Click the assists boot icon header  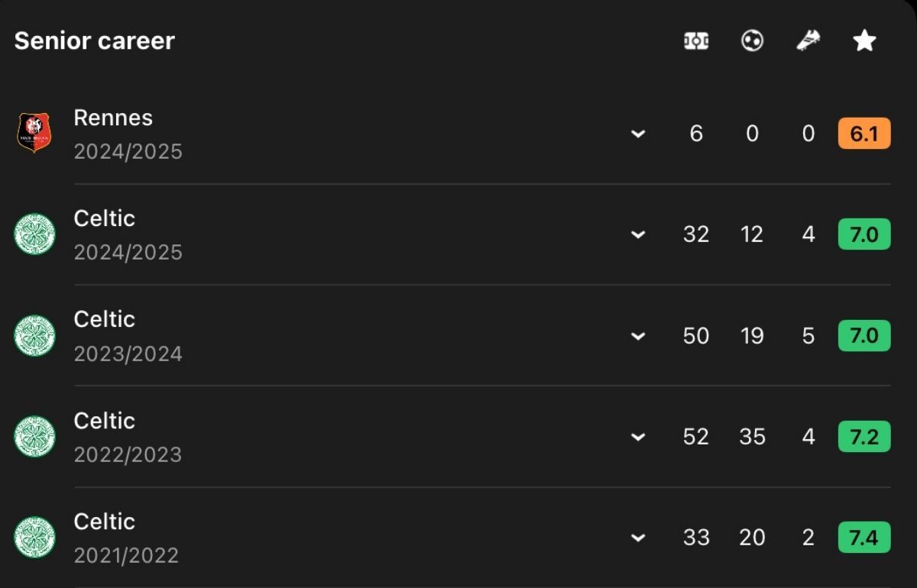(808, 41)
